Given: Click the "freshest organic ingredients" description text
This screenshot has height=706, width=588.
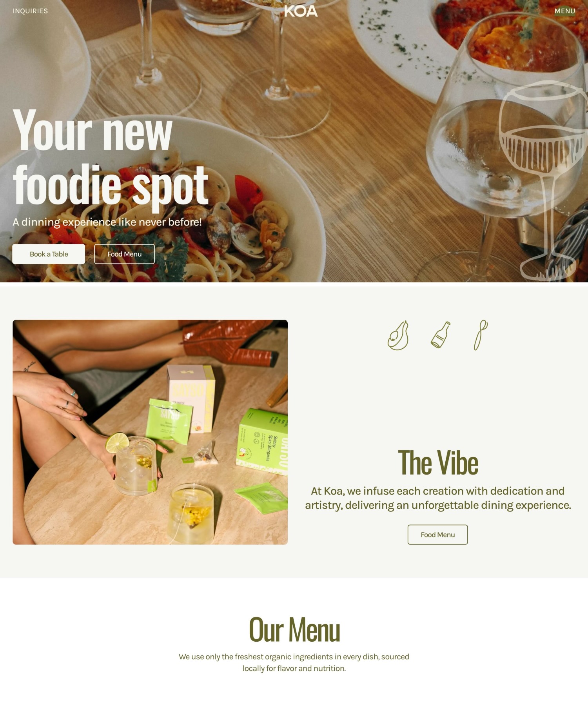Looking at the screenshot, I should (294, 662).
